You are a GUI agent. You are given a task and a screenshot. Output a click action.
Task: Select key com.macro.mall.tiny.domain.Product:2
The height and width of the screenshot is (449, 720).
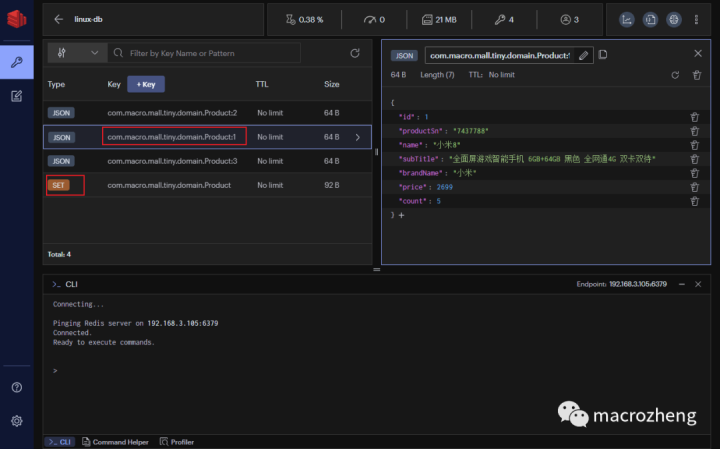[x=172, y=113]
